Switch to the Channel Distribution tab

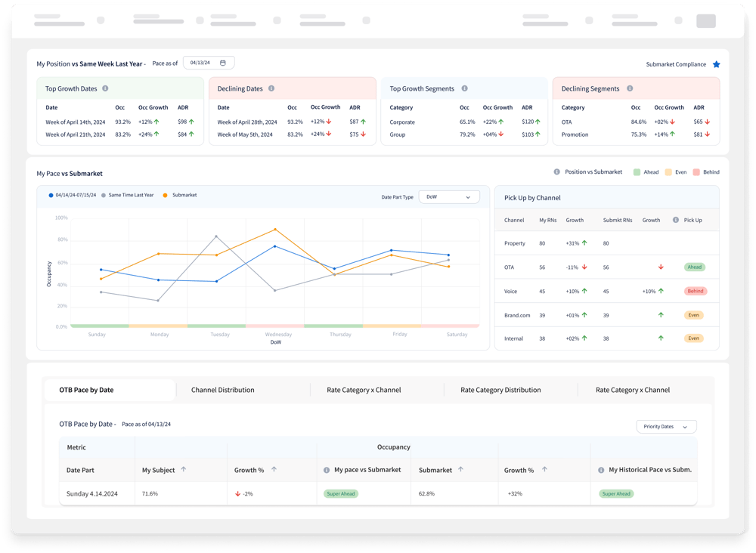tap(223, 390)
